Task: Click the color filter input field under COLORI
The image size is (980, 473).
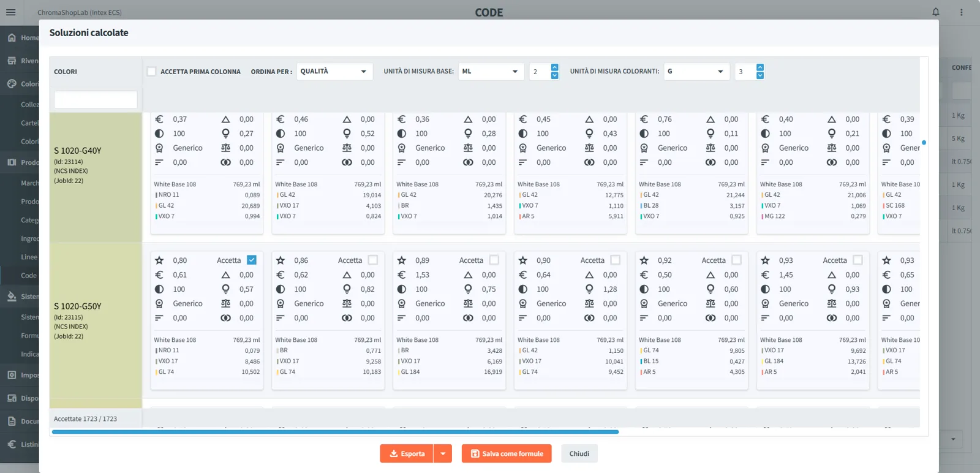Action: [x=96, y=99]
